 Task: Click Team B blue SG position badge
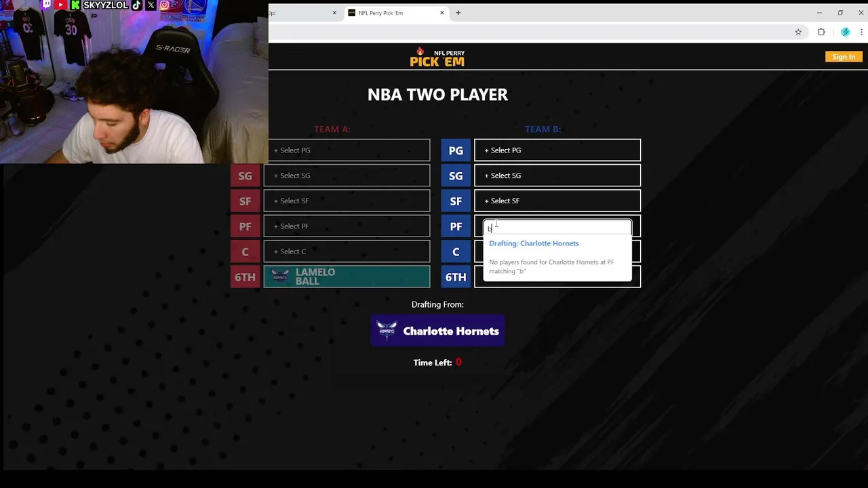tap(456, 176)
